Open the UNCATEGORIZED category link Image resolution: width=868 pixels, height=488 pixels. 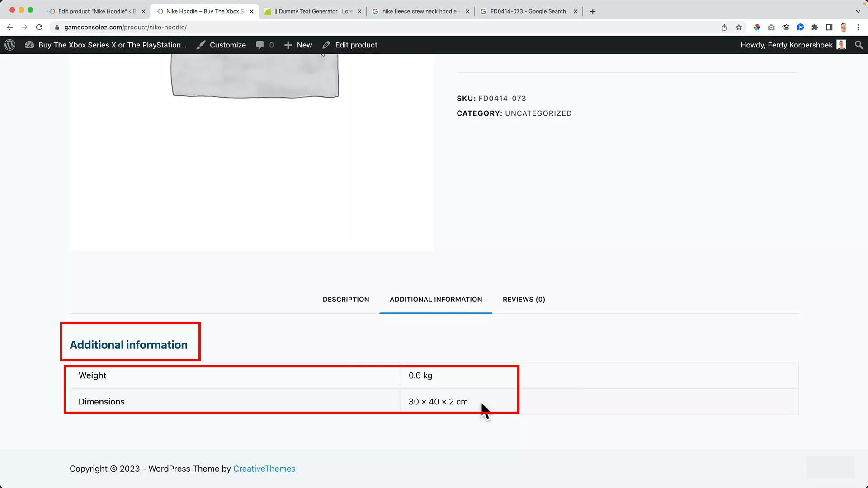click(538, 113)
